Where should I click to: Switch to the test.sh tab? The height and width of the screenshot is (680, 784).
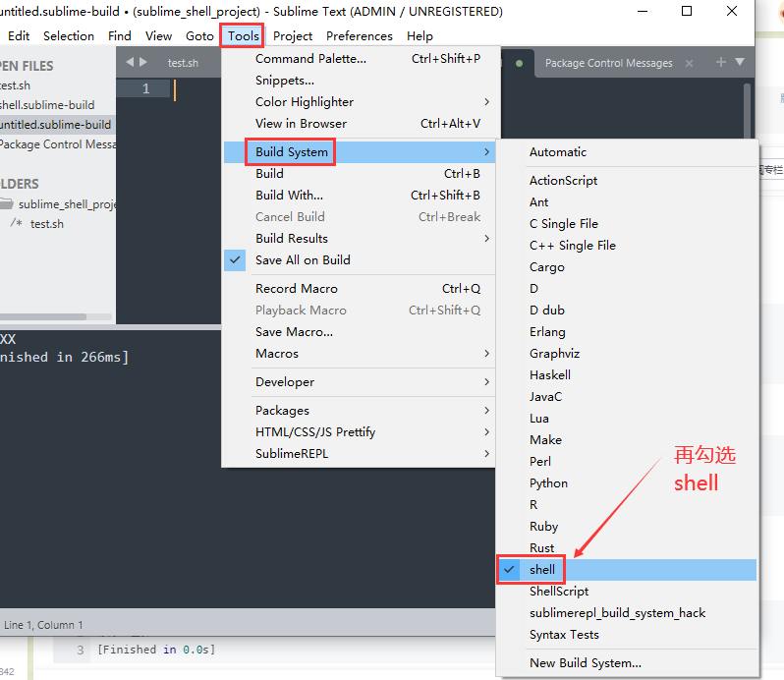(x=183, y=63)
